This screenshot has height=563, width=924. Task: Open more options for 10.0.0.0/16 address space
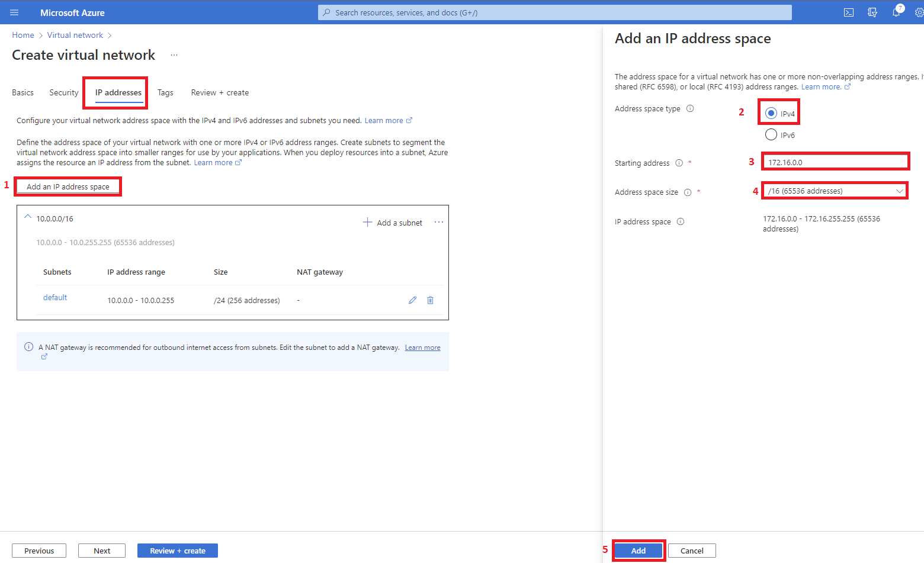pos(439,222)
